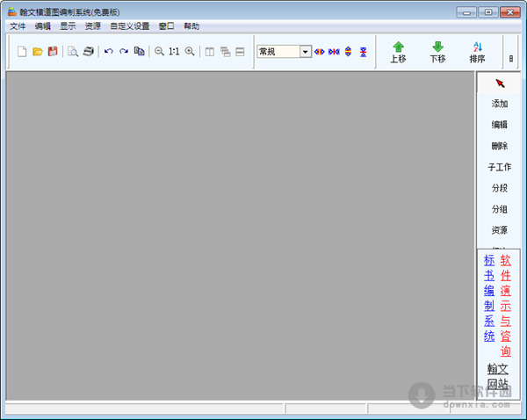
Task: Open the 窗口 menu
Action: click(167, 26)
